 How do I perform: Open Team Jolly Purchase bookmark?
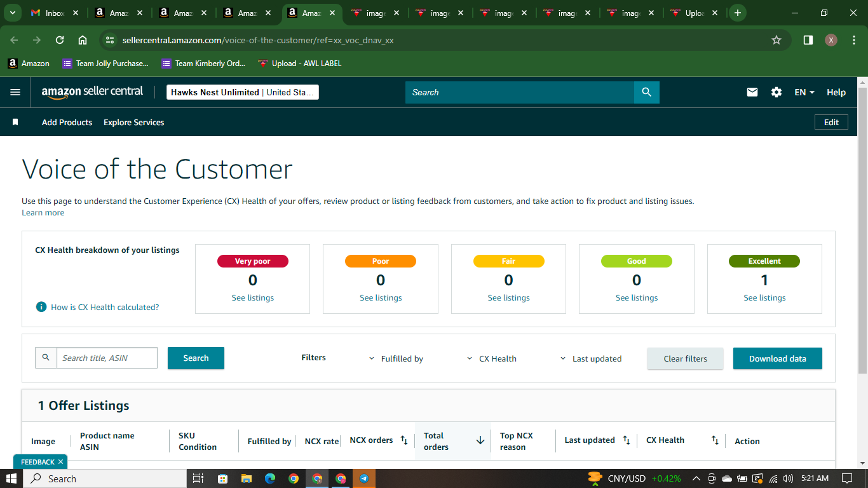click(x=105, y=63)
